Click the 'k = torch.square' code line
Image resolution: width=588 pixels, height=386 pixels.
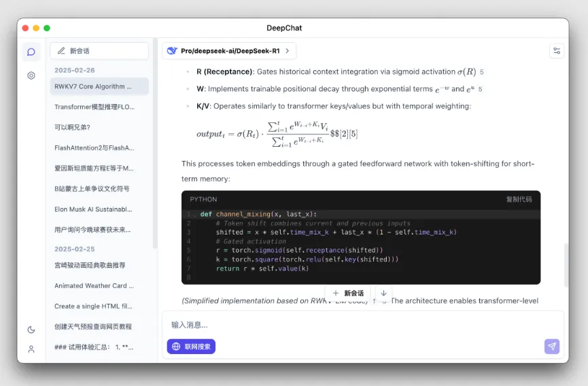[307, 260]
